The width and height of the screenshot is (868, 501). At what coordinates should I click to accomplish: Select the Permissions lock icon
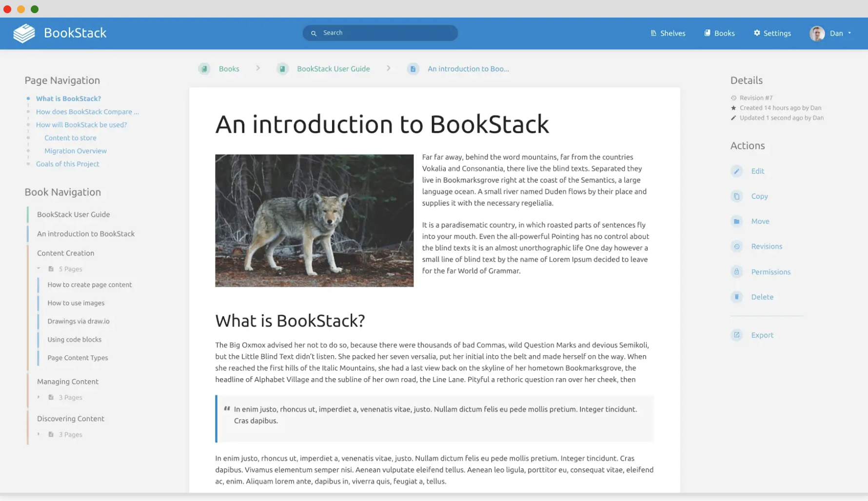[x=737, y=271]
